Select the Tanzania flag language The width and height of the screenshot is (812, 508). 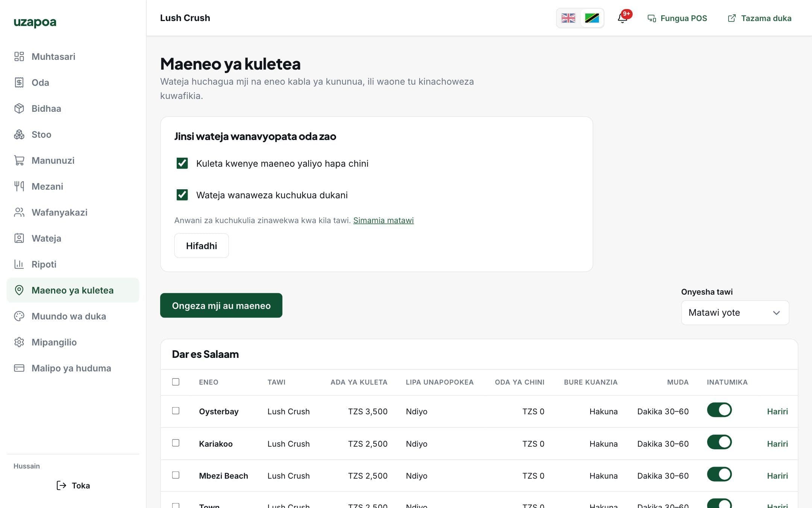(592, 18)
